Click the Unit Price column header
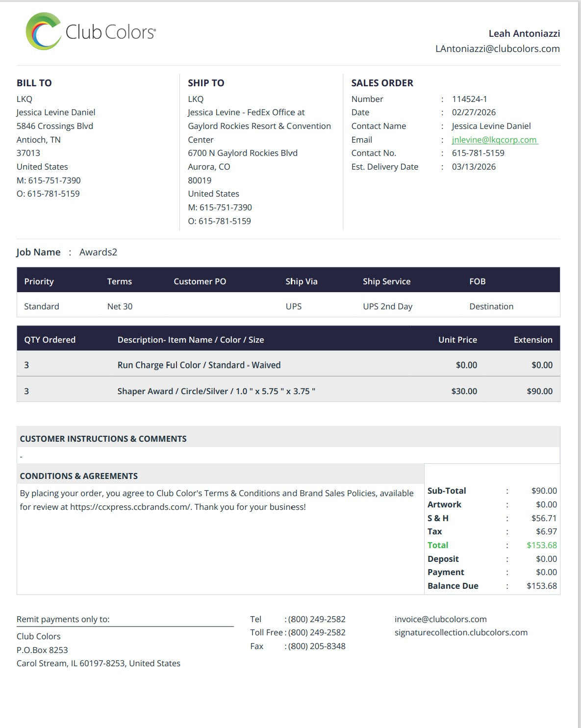 coord(457,340)
